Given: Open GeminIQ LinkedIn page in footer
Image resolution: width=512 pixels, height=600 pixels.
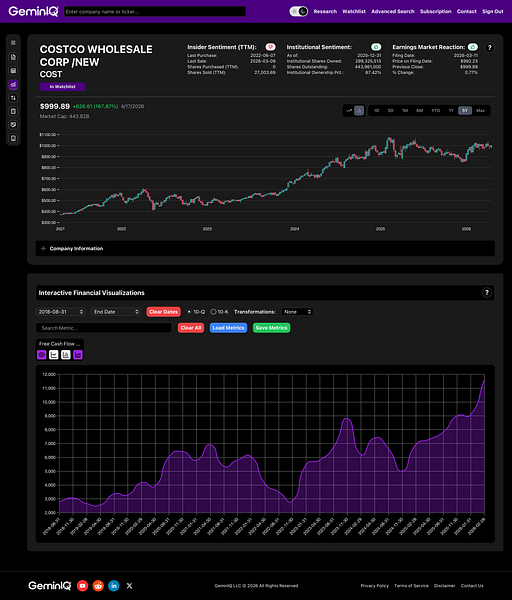Looking at the screenshot, I should (114, 585).
